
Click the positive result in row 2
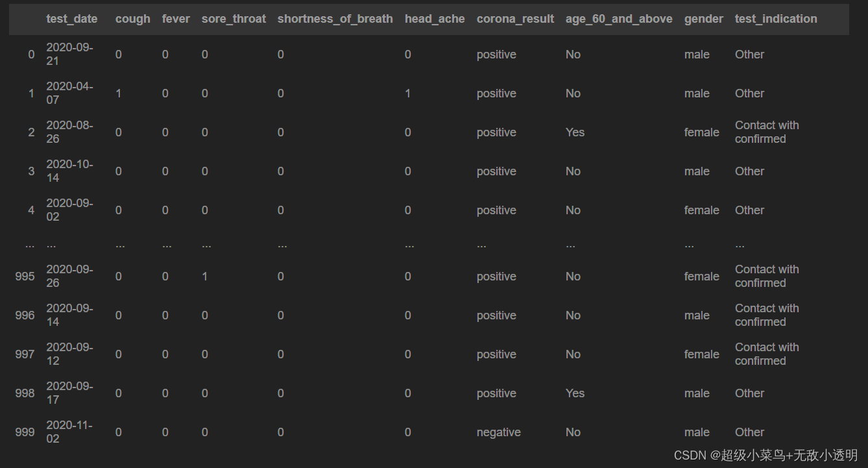click(x=496, y=132)
